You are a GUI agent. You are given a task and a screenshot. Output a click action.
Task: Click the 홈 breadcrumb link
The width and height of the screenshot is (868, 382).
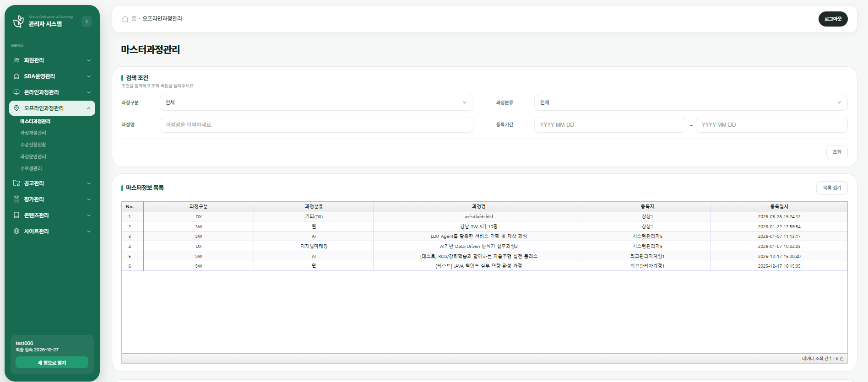(x=134, y=19)
